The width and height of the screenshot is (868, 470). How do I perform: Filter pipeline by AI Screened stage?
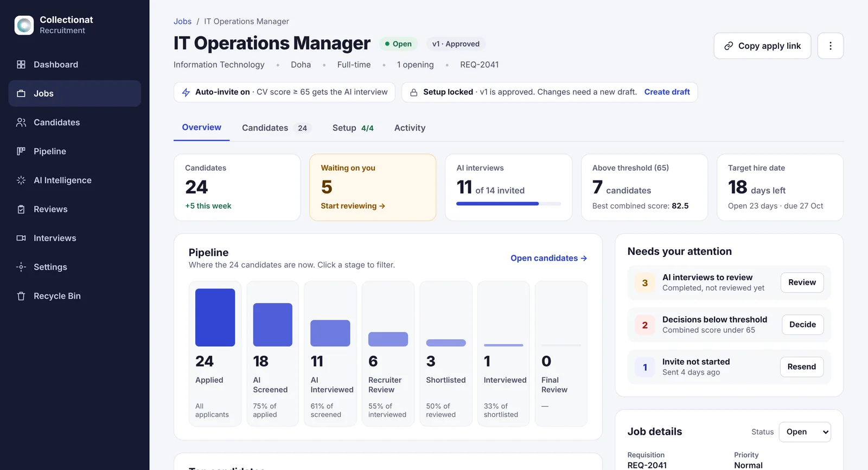273,353
